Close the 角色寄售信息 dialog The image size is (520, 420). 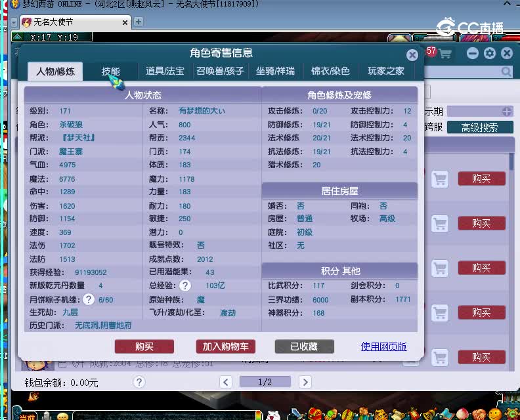point(412,55)
